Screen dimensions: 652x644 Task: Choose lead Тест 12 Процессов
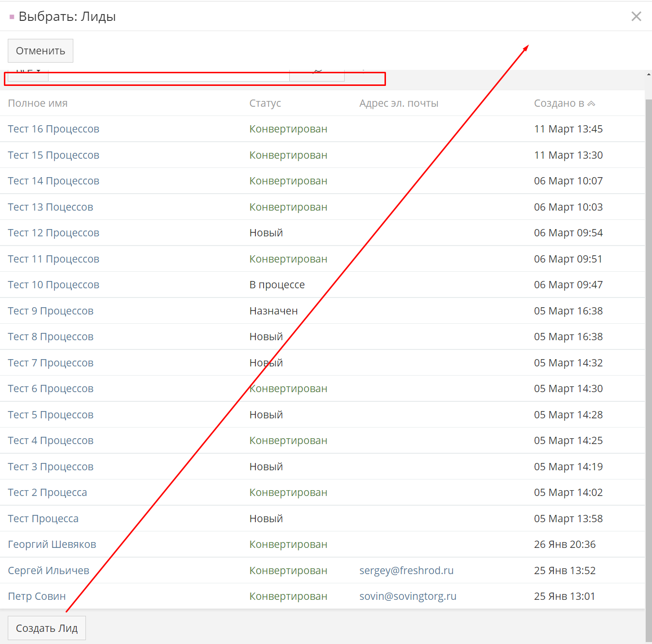point(53,233)
